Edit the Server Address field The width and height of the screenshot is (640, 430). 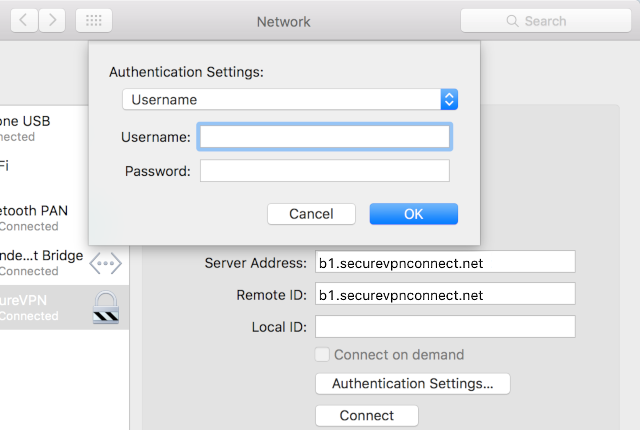[445, 262]
